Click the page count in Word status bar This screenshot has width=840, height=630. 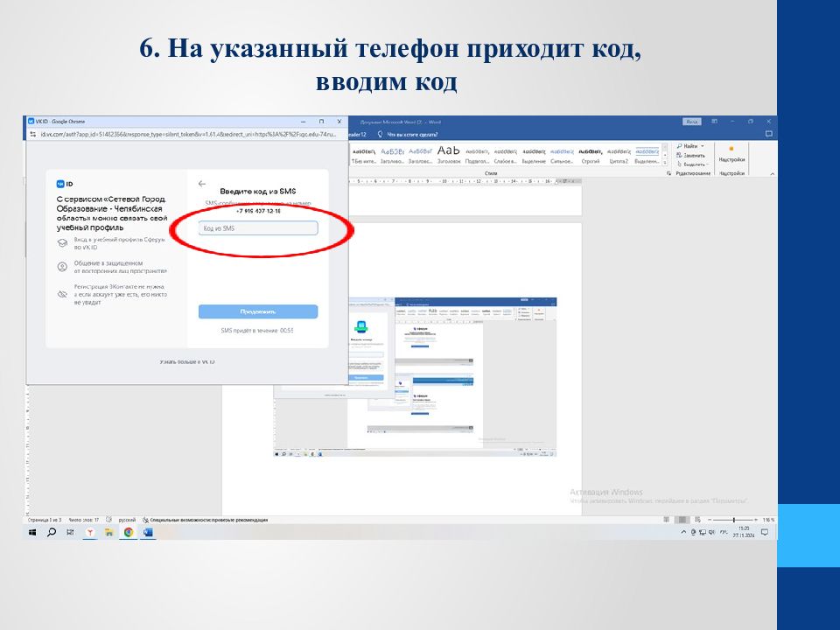(45, 520)
